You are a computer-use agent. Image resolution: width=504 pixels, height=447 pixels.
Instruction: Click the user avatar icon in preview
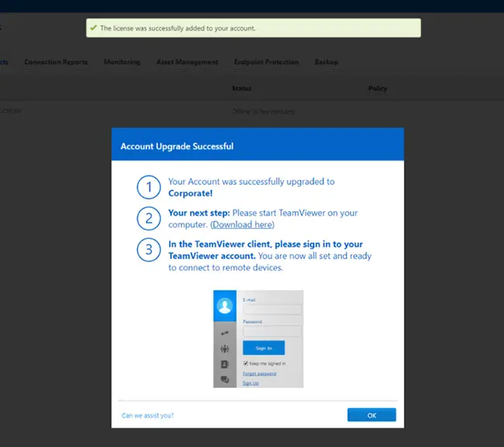(225, 306)
